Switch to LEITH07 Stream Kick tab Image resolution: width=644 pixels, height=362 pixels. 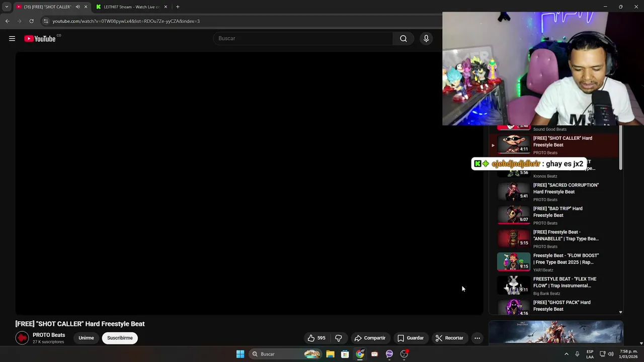[132, 7]
